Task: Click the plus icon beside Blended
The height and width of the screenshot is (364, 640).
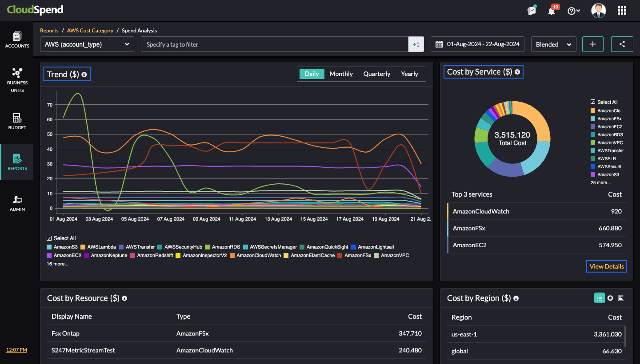Action: (592, 44)
